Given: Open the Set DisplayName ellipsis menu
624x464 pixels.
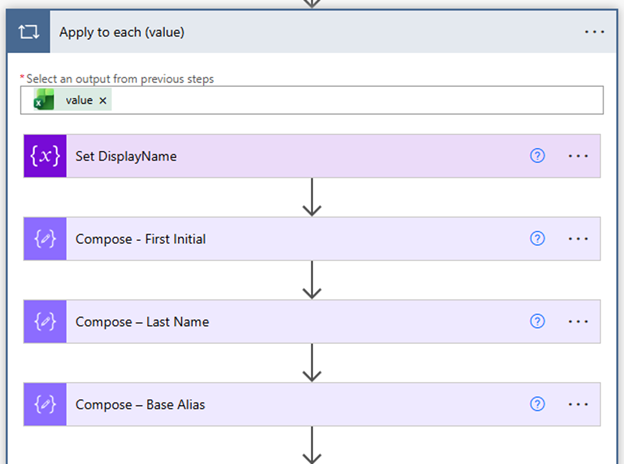Looking at the screenshot, I should pos(578,156).
